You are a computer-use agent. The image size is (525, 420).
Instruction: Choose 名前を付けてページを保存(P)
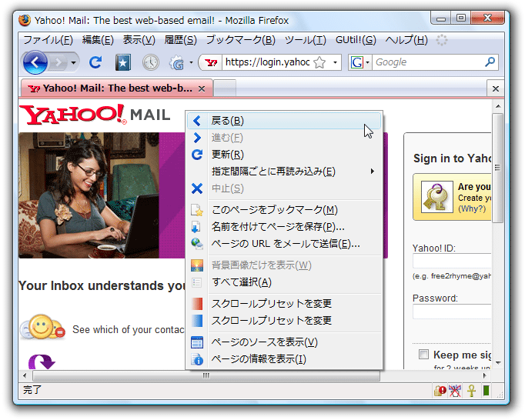click(284, 227)
